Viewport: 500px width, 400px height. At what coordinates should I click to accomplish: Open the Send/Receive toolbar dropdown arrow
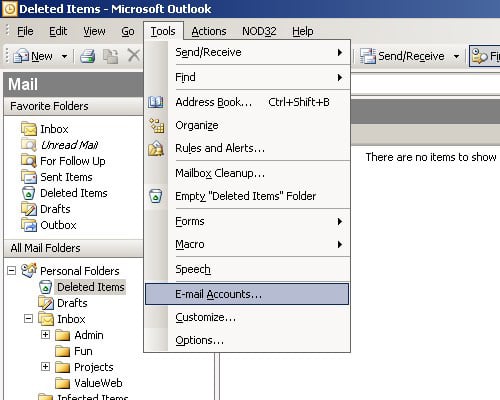[457, 56]
